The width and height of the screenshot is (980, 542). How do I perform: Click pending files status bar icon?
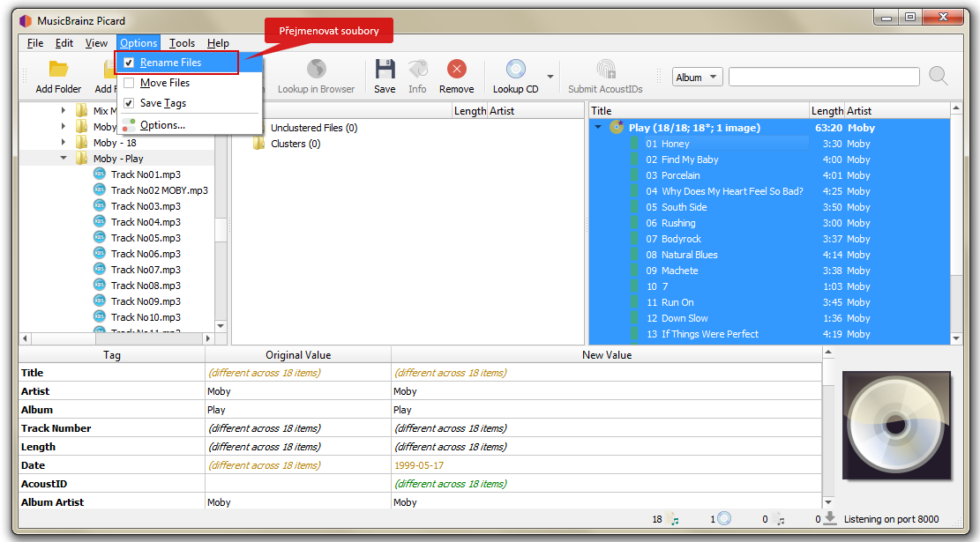coord(778,519)
